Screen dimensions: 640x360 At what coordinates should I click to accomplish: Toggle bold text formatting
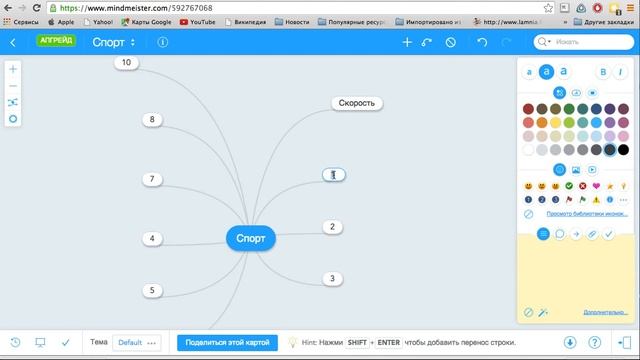tap(603, 72)
